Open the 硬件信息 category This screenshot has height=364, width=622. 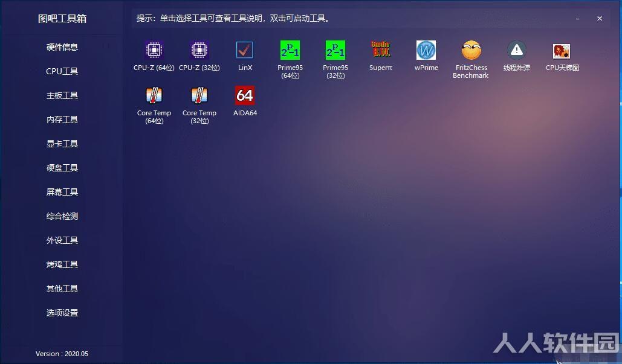tap(62, 47)
